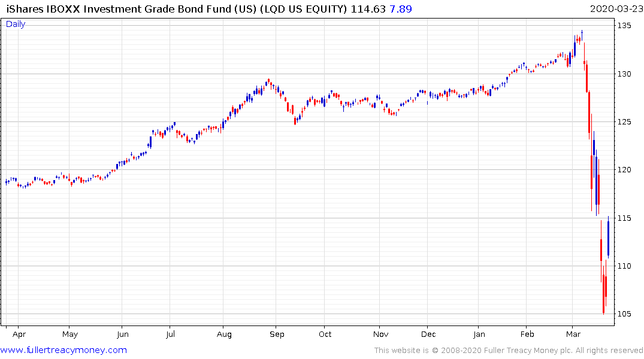This screenshot has width=644, height=359.
Task: Click the Apr month label on axis
Action: 19,334
